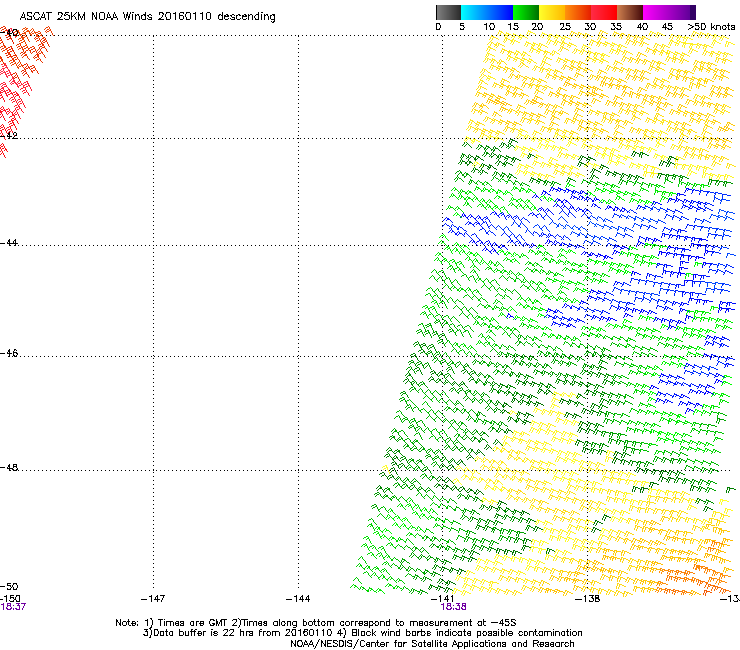Click the '-138' longitude axis label
Screen dimensions: 740x650
point(588,599)
